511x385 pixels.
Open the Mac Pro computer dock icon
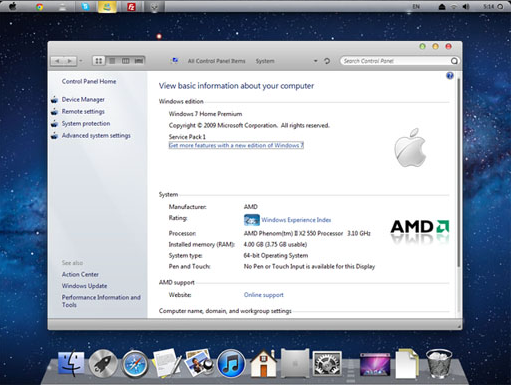(x=295, y=363)
